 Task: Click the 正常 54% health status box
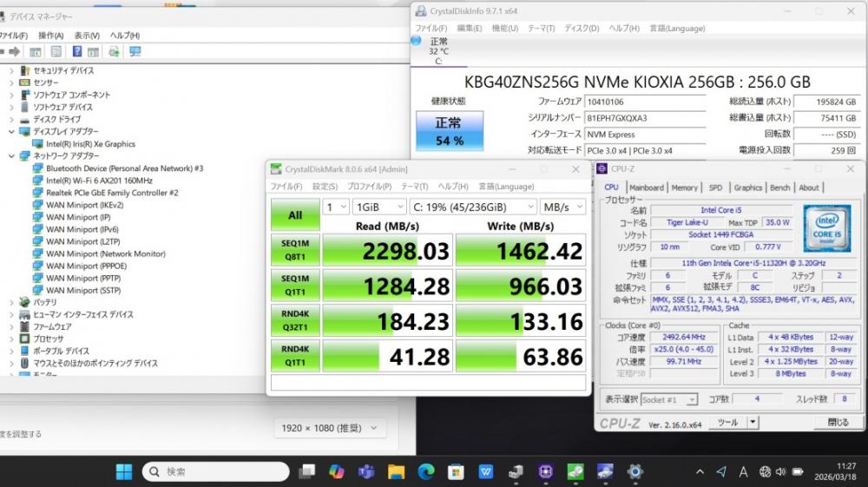pos(449,133)
